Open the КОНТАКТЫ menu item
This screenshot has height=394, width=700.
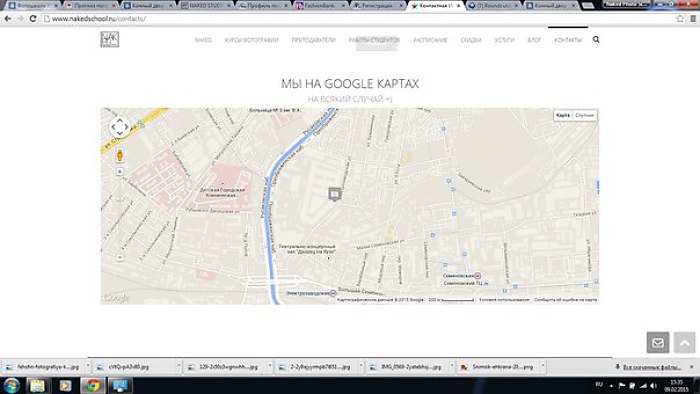(x=568, y=40)
